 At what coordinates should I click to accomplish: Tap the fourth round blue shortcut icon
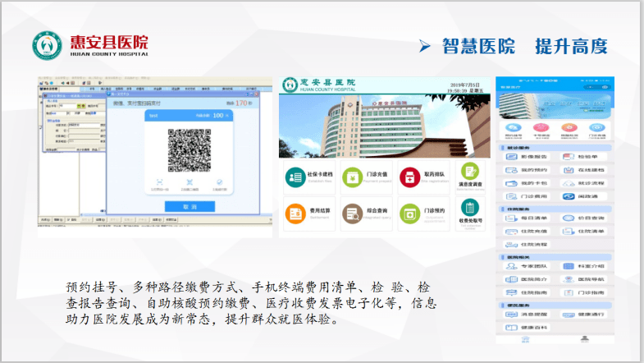596,127
